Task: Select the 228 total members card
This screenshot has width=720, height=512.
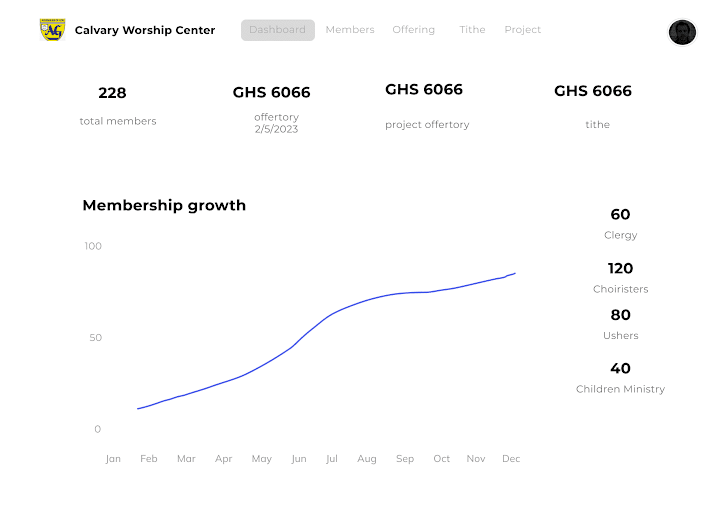Action: [118, 106]
